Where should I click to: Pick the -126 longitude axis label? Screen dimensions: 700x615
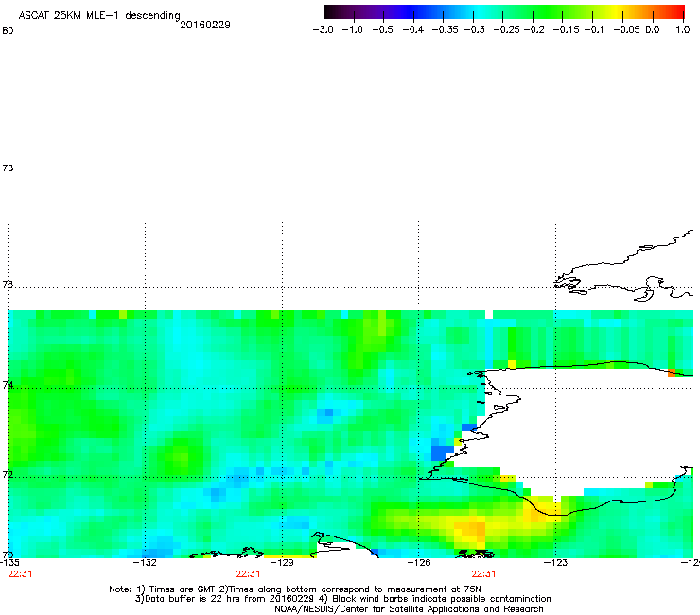419,562
